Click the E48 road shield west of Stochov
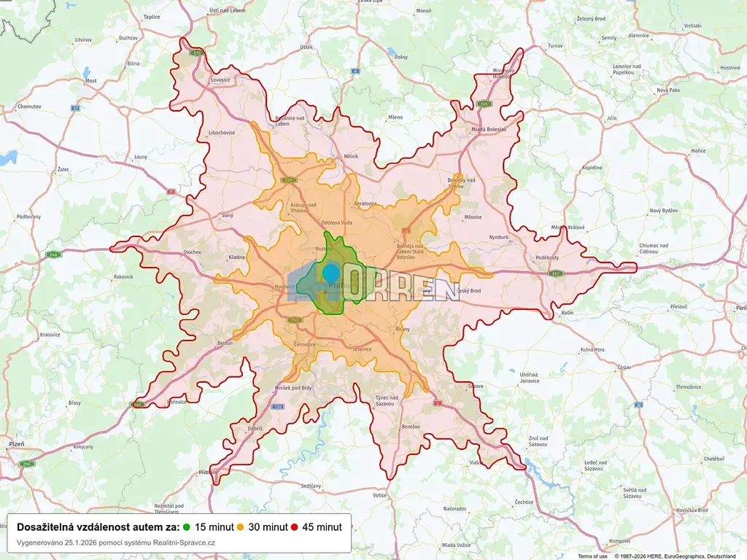747x560 pixels. tap(53, 254)
